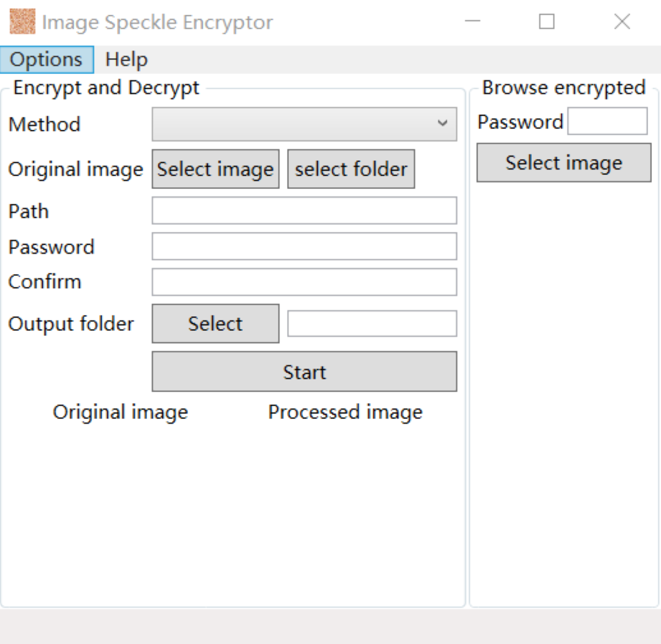Click the Processed image preview label

(345, 412)
